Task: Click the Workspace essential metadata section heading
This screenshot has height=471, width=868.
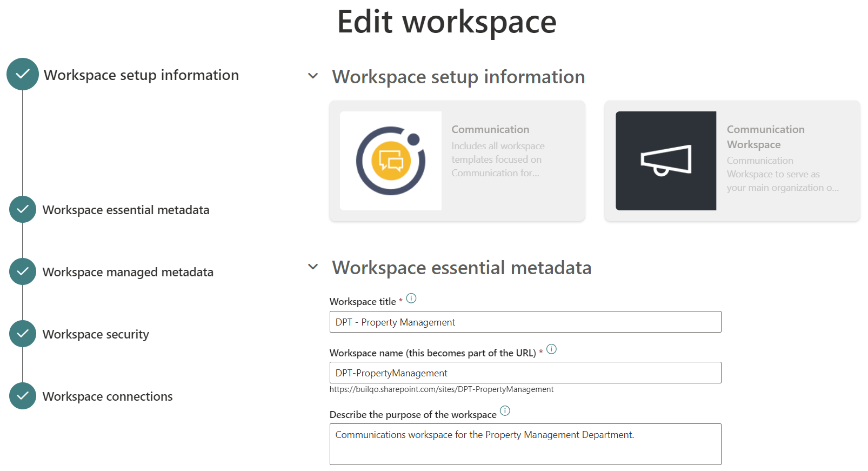Action: point(462,268)
